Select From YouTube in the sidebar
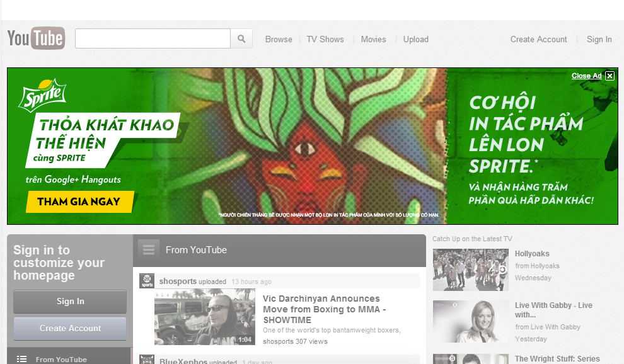This screenshot has height=364, width=624. click(61, 359)
